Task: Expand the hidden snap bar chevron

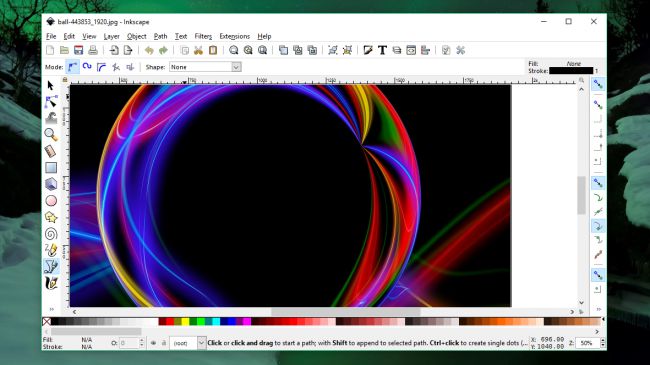Action: coord(598,309)
